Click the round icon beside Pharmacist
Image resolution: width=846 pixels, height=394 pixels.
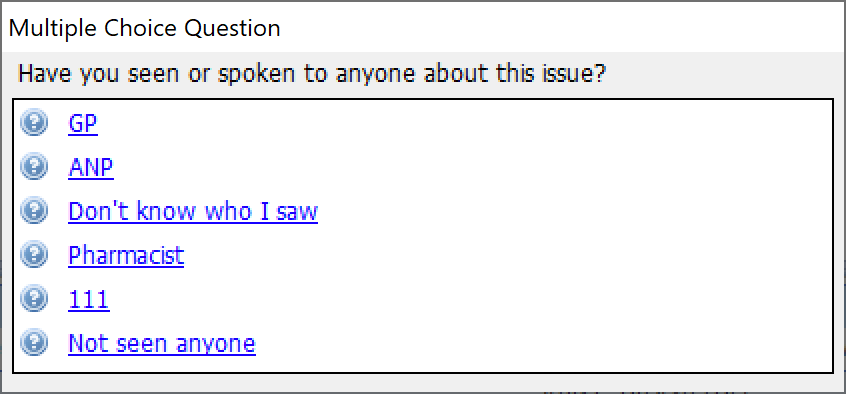point(33,254)
